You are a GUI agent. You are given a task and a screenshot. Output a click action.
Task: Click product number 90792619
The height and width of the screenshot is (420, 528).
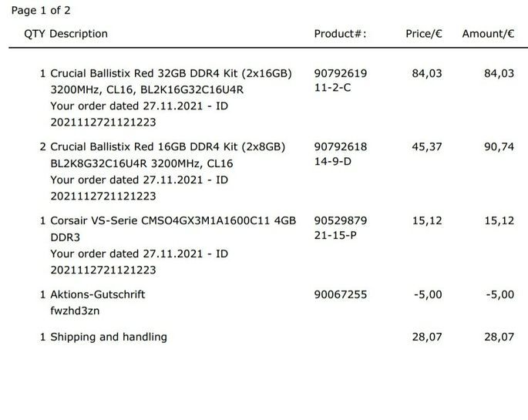point(341,74)
